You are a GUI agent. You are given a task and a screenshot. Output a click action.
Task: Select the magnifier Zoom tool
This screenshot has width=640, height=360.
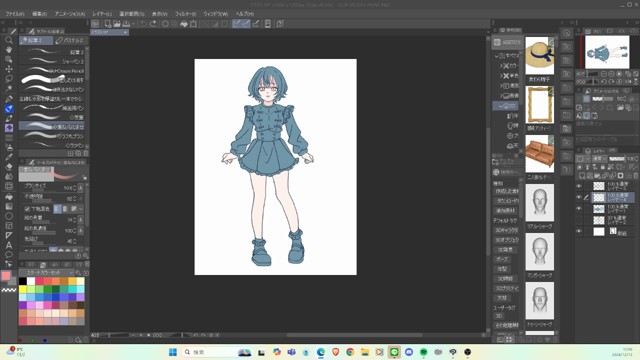point(9,40)
